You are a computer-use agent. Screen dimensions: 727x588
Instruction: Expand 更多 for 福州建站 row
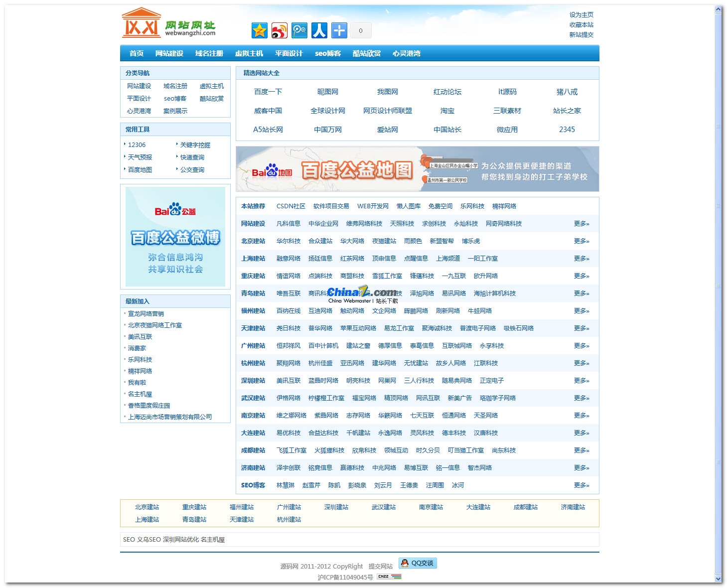pyautogui.click(x=582, y=311)
